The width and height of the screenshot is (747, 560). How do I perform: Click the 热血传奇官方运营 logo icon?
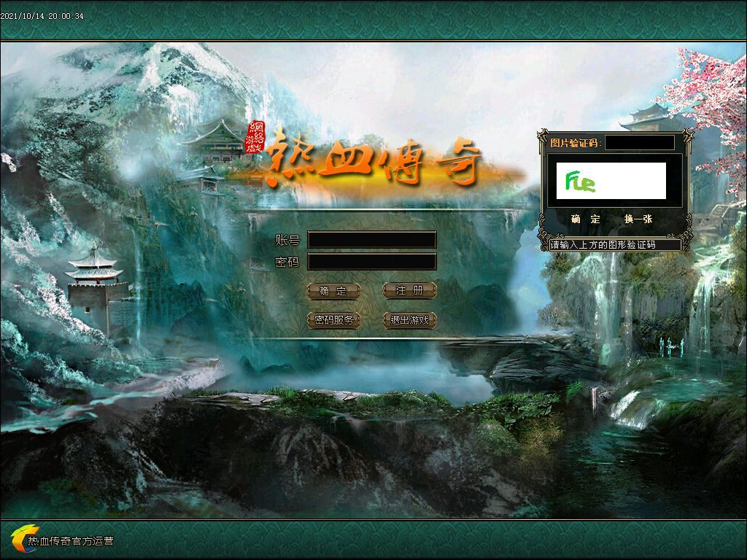coord(24,538)
